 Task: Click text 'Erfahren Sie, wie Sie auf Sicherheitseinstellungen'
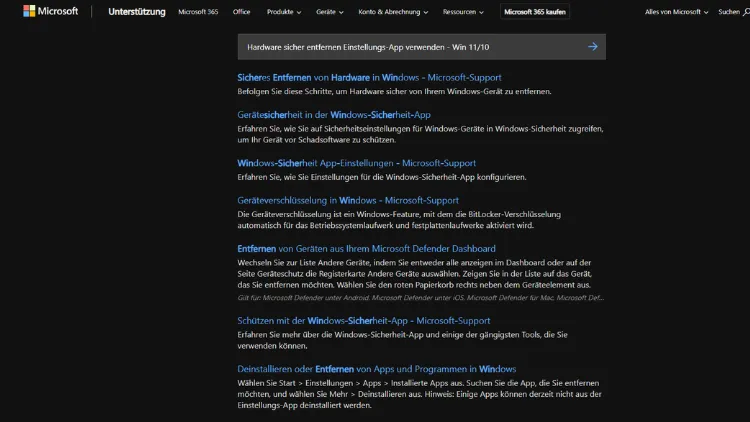point(323,129)
